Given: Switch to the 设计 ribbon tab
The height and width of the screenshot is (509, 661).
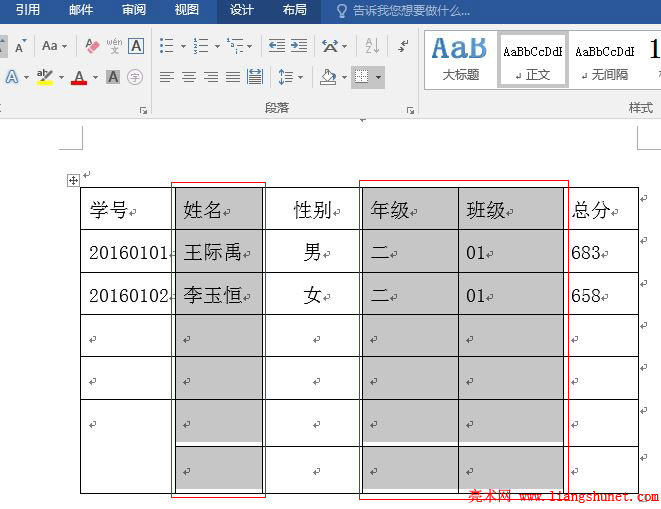Looking at the screenshot, I should (x=241, y=10).
